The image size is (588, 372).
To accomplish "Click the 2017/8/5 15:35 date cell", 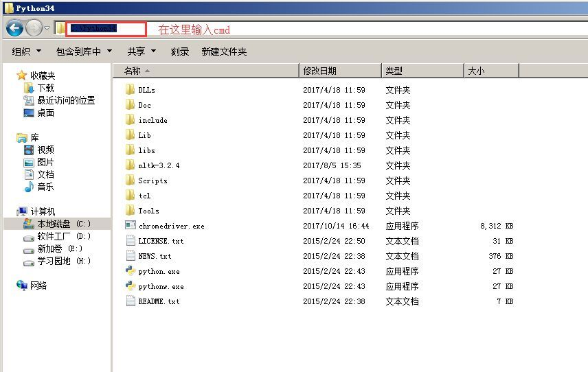I will tap(332, 165).
